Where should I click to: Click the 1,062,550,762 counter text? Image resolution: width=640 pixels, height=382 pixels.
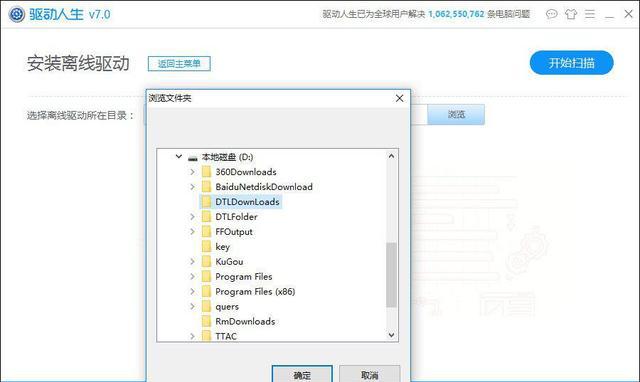click(x=456, y=14)
